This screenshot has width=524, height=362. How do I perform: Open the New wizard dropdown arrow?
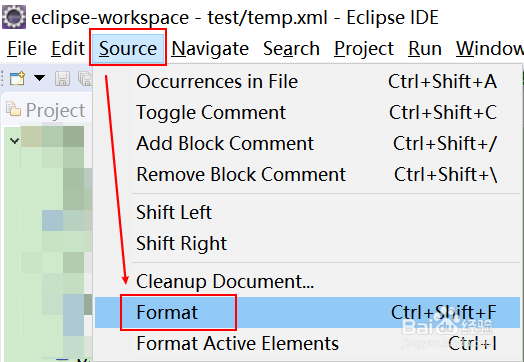(x=39, y=78)
